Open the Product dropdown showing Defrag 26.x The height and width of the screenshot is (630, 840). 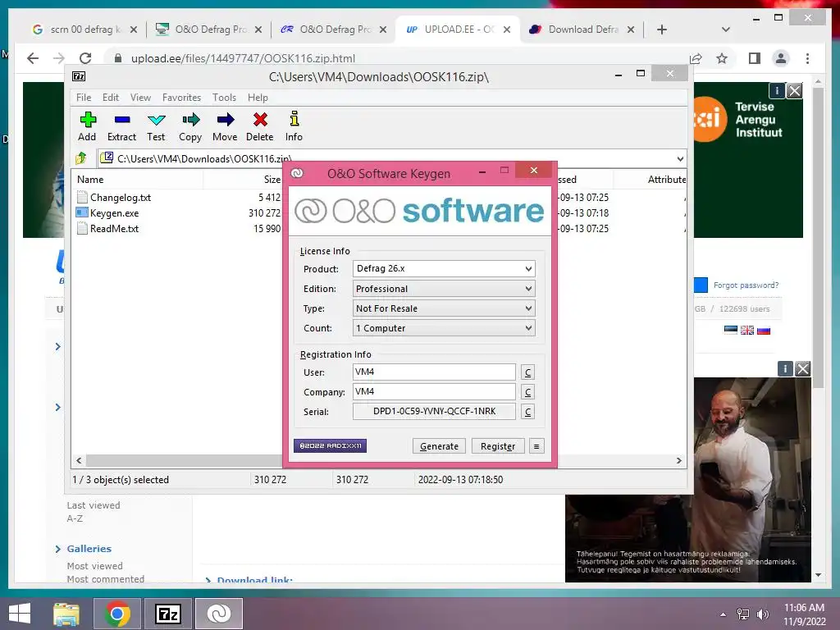444,268
